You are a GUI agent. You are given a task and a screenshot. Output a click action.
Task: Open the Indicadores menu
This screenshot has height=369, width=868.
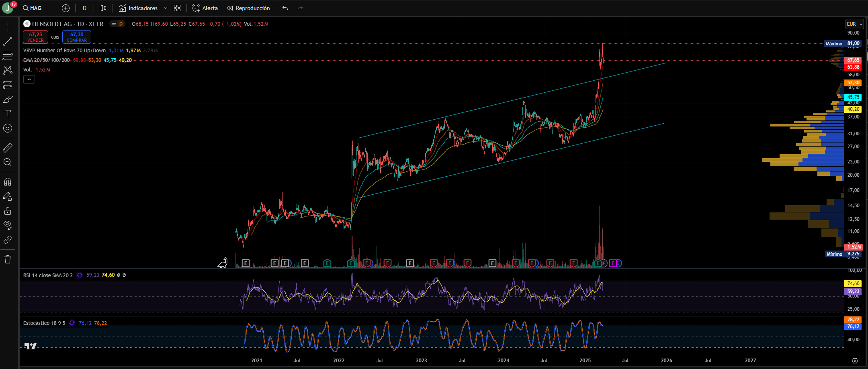tap(138, 8)
